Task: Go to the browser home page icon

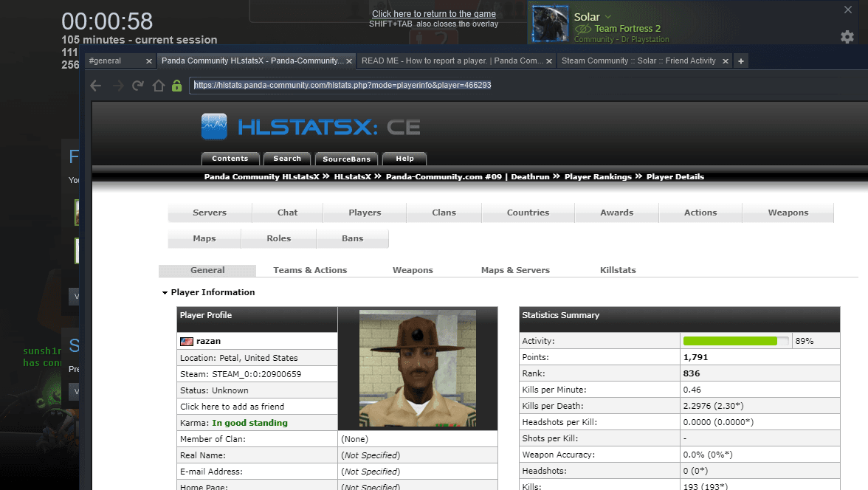Action: pos(157,86)
